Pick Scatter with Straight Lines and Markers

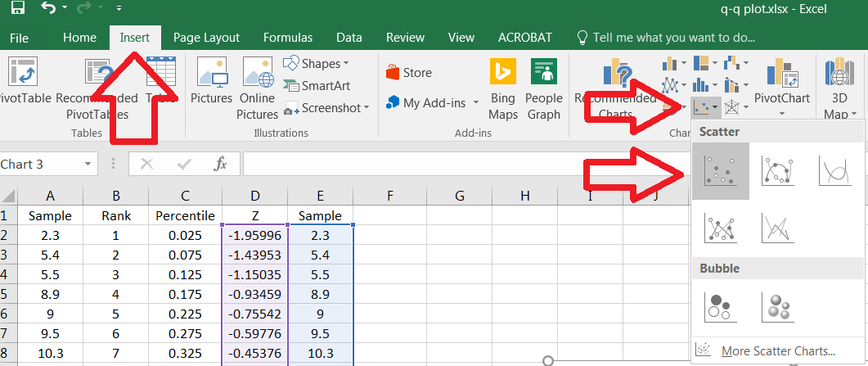[x=721, y=227]
